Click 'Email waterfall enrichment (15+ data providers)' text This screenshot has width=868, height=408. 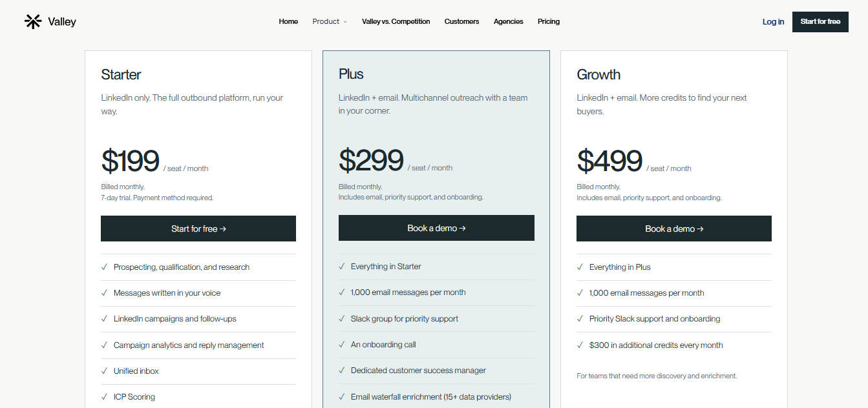point(431,396)
